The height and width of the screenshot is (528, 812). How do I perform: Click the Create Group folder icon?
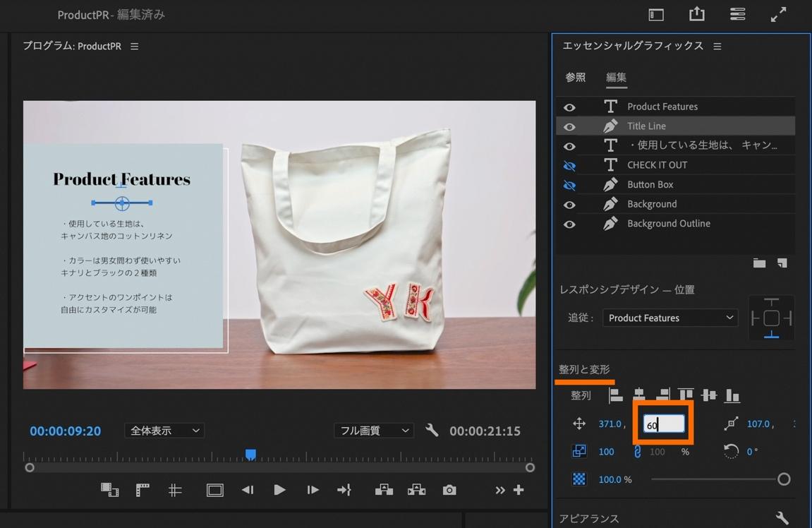[x=759, y=263]
